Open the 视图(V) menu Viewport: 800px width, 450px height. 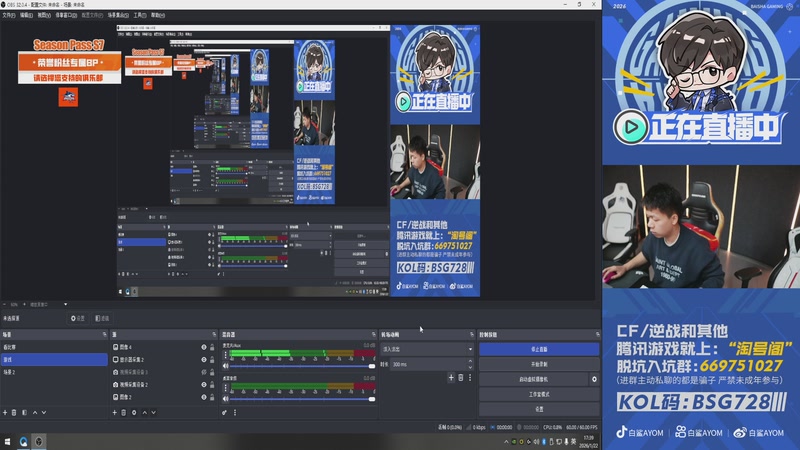44,15
